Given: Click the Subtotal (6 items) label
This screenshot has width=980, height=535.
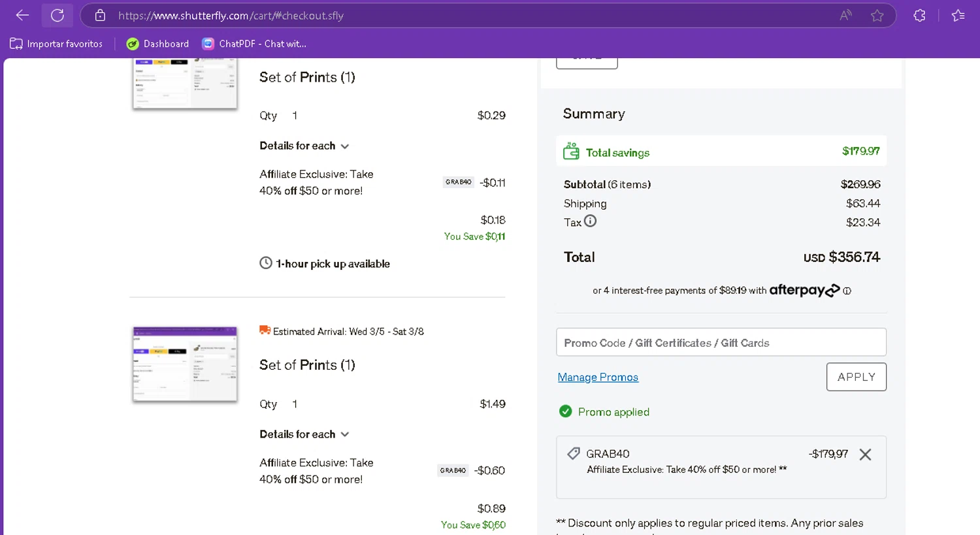Looking at the screenshot, I should [607, 184].
